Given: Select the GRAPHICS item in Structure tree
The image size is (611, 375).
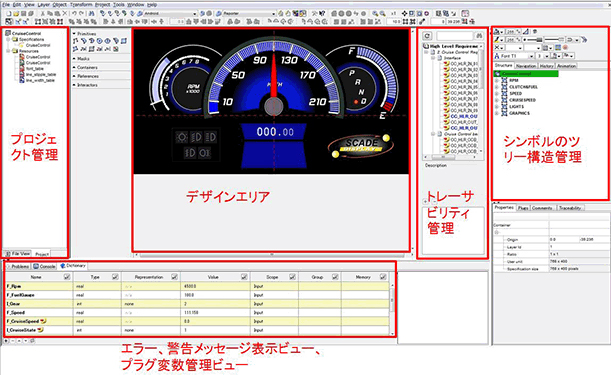Looking at the screenshot, I should coord(519,113).
